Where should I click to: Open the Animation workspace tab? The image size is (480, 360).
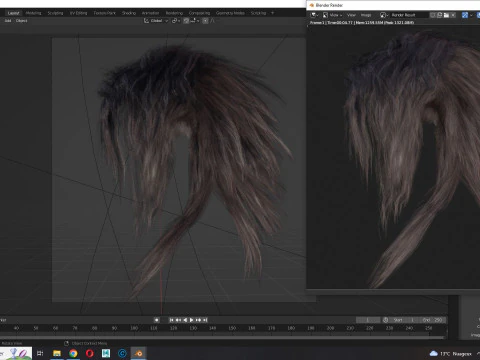pos(150,13)
